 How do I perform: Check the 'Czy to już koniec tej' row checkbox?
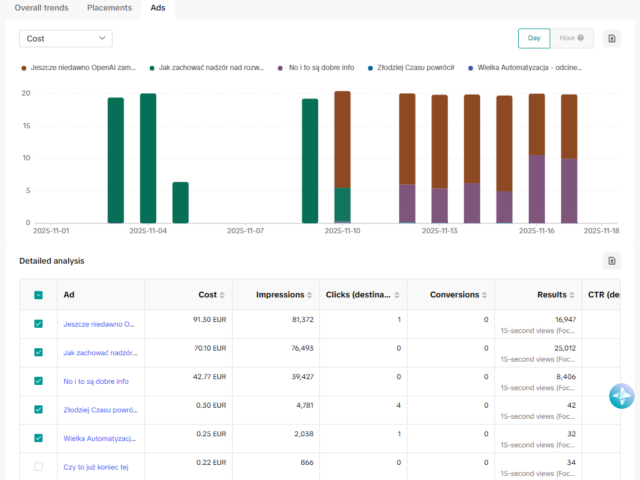(x=39, y=466)
